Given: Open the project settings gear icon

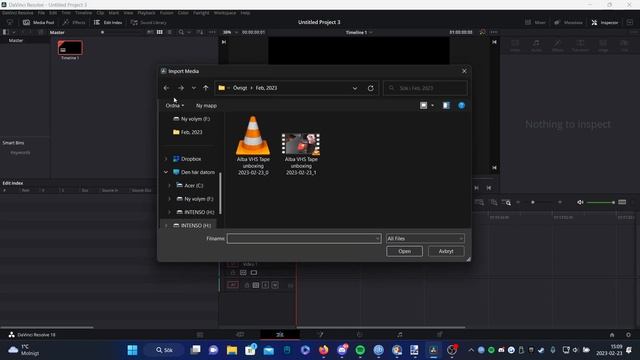Looking at the screenshot, I should (x=628, y=335).
